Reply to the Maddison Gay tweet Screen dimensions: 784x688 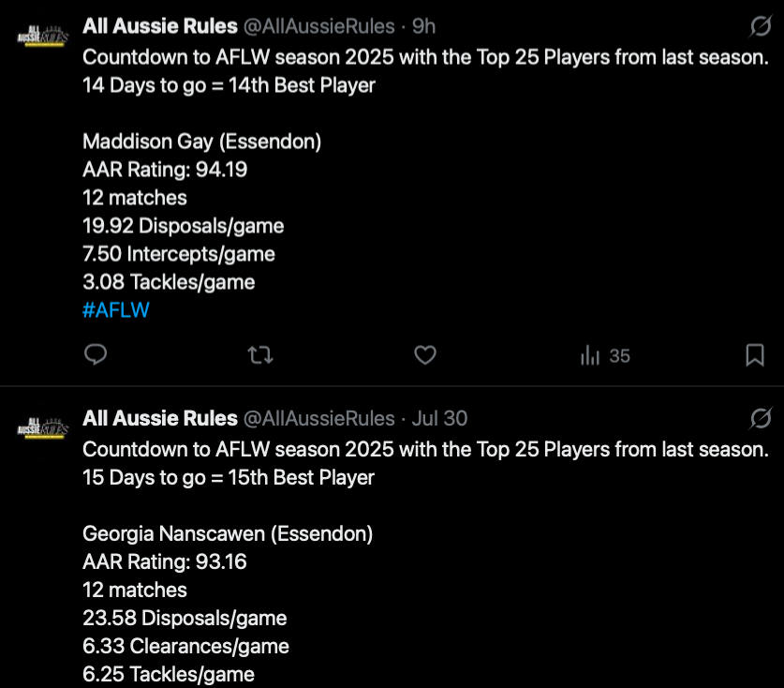pos(96,355)
